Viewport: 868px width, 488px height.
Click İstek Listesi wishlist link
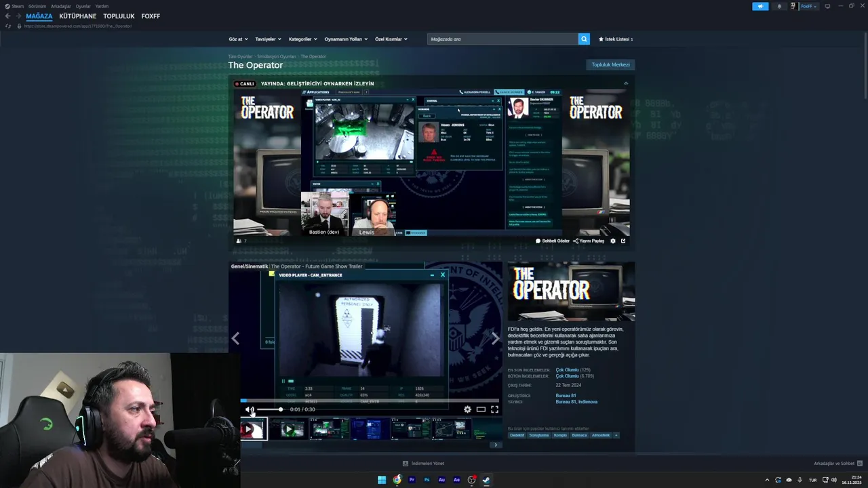pyautogui.click(x=616, y=39)
